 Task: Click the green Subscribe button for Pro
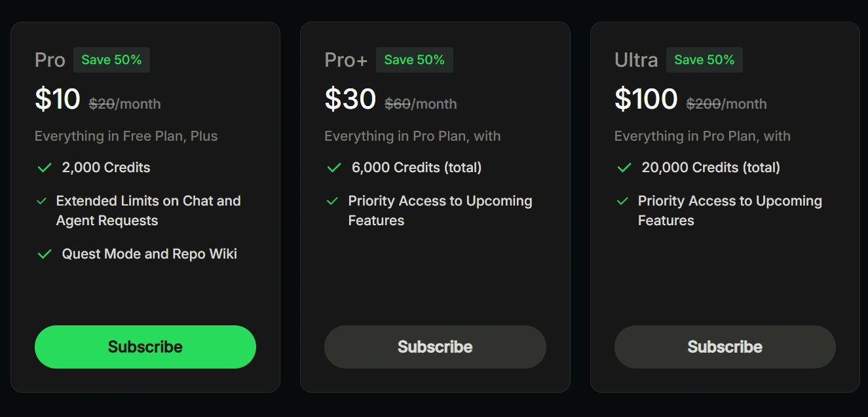(145, 347)
